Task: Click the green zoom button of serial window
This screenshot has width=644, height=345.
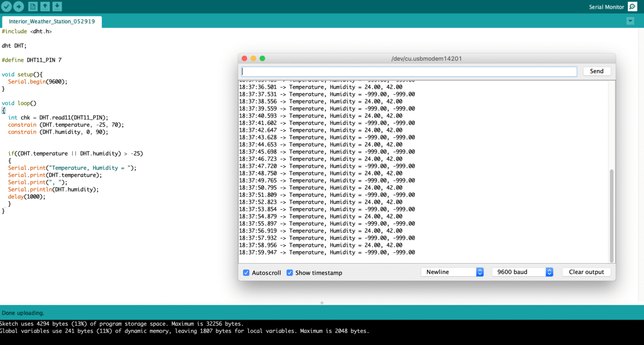Action: (262, 58)
